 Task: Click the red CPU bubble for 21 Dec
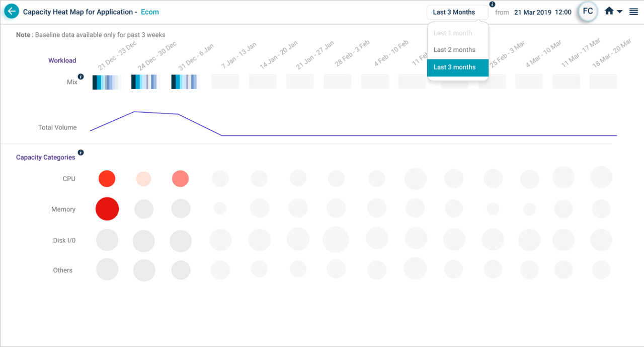pyautogui.click(x=107, y=178)
